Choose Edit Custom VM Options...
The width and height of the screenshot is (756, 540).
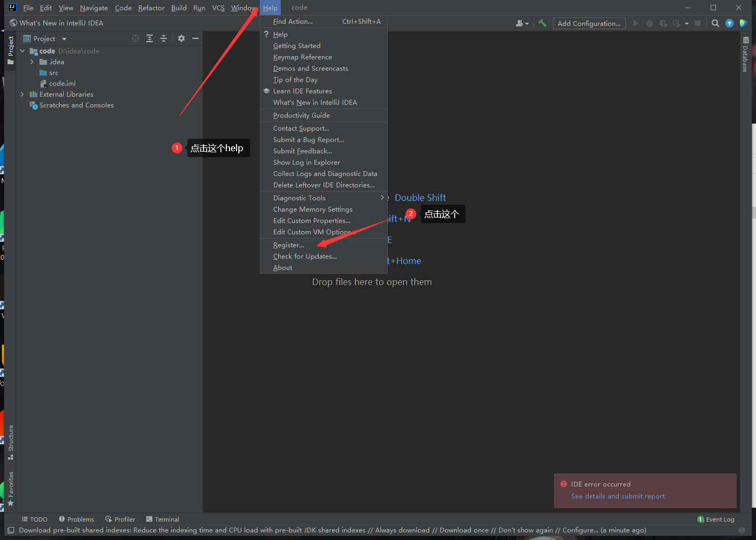(323, 232)
